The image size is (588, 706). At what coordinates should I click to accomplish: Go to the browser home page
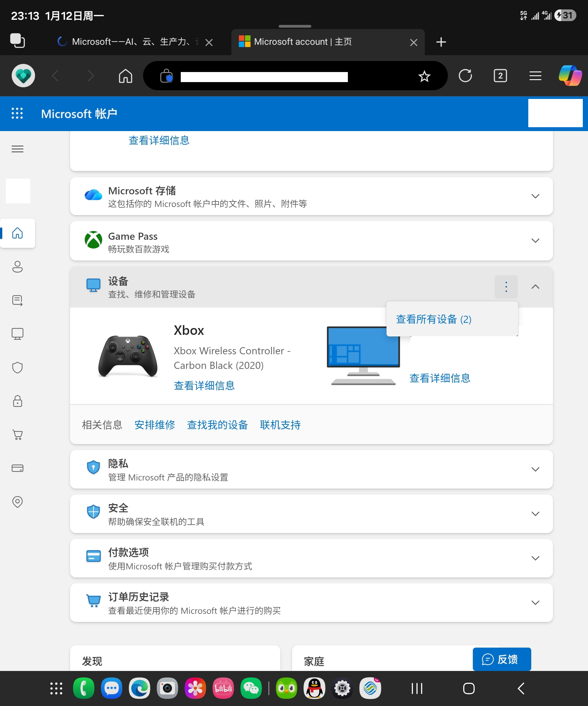pyautogui.click(x=125, y=76)
